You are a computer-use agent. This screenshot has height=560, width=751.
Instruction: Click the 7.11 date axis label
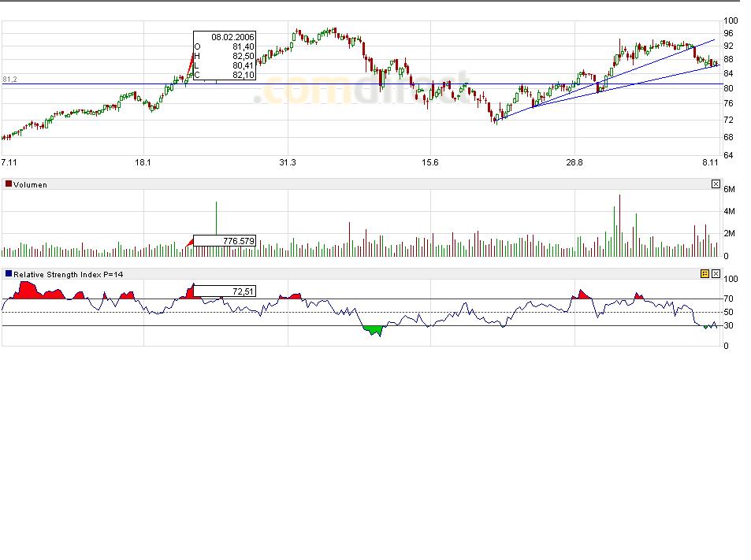[9, 162]
